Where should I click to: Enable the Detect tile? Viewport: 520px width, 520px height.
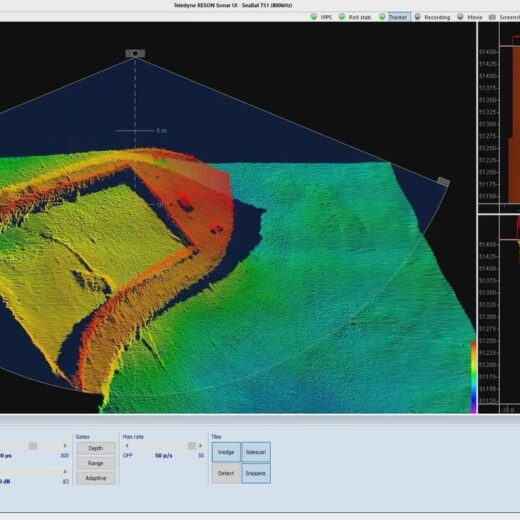click(226, 473)
